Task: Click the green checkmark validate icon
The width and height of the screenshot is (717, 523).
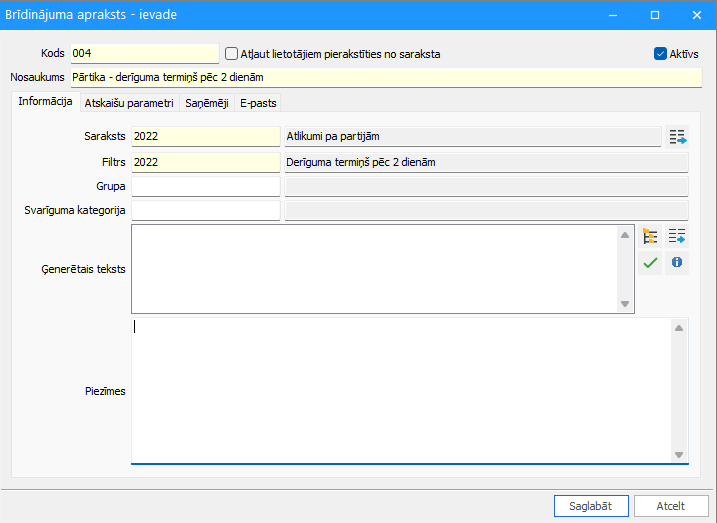Action: click(x=650, y=263)
